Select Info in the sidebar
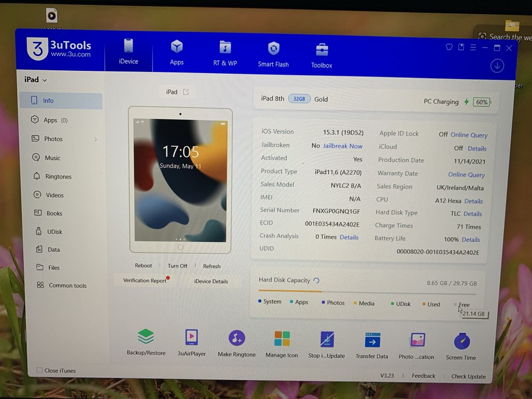532x399 pixels. tap(61, 101)
